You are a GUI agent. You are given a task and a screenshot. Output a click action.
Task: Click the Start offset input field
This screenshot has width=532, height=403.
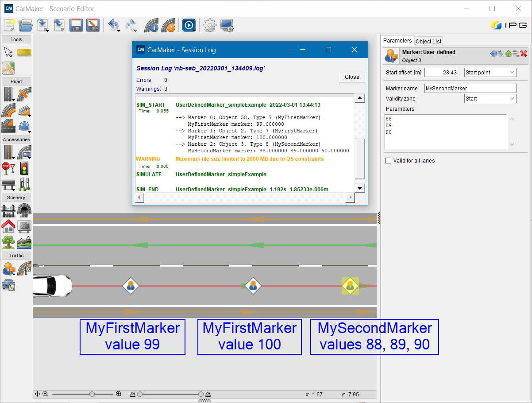(x=441, y=72)
